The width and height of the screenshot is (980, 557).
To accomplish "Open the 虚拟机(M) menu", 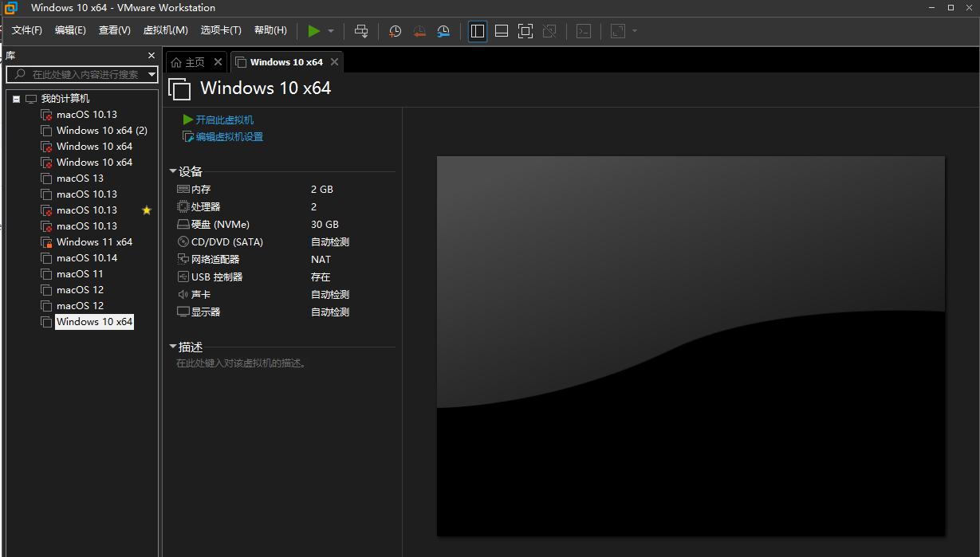I will (165, 30).
